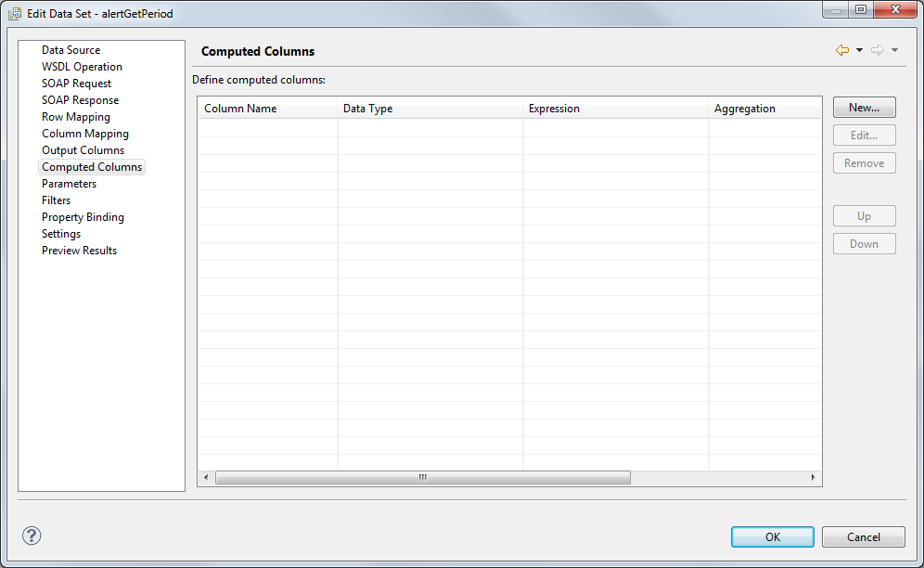Confirm with the OK button
Viewport: 924px width, 568px height.
[x=773, y=536]
